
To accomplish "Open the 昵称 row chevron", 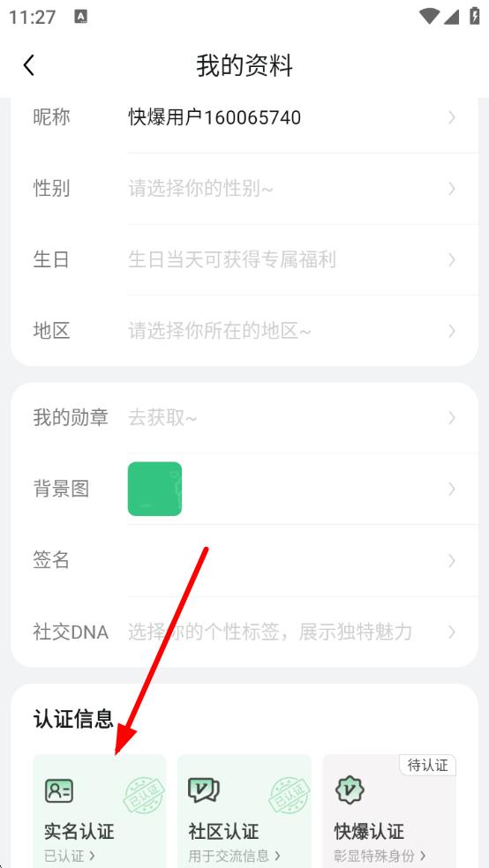I will pyautogui.click(x=452, y=117).
